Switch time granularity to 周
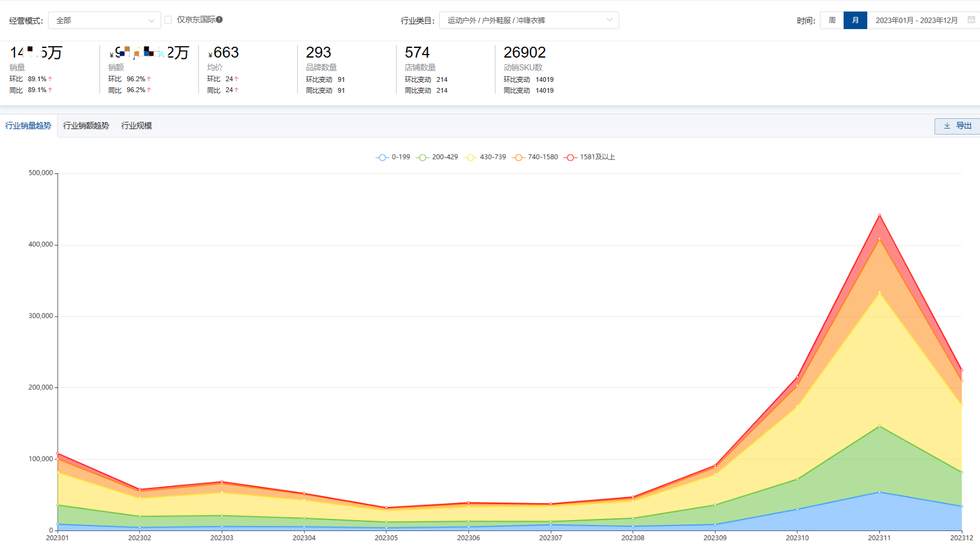Viewport: 980px width, 545px height. (x=832, y=21)
